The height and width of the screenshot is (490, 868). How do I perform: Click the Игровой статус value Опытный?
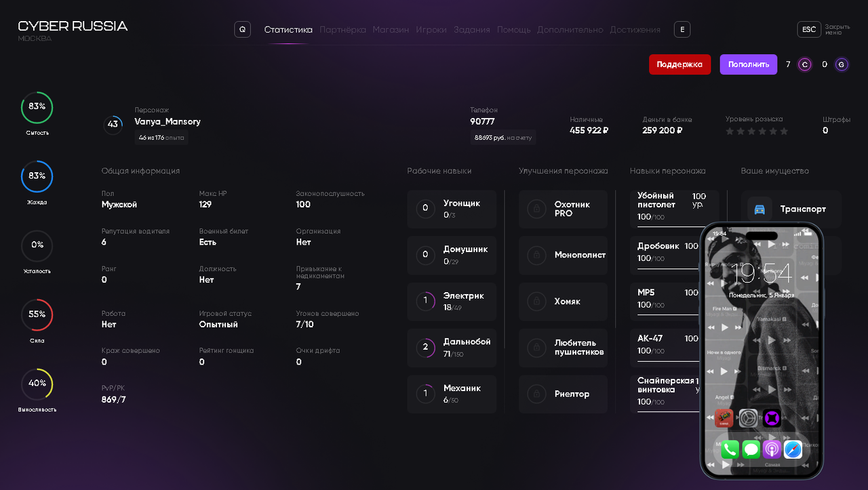coord(218,325)
